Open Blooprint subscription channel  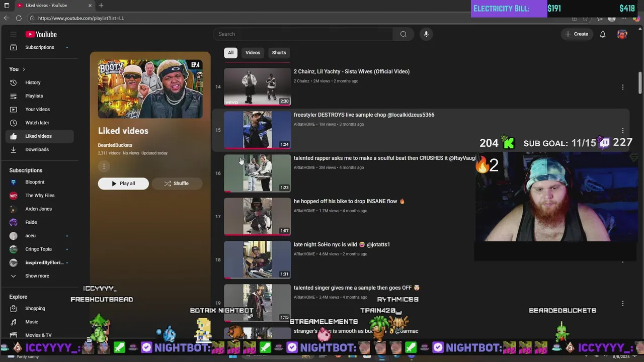coord(40,182)
